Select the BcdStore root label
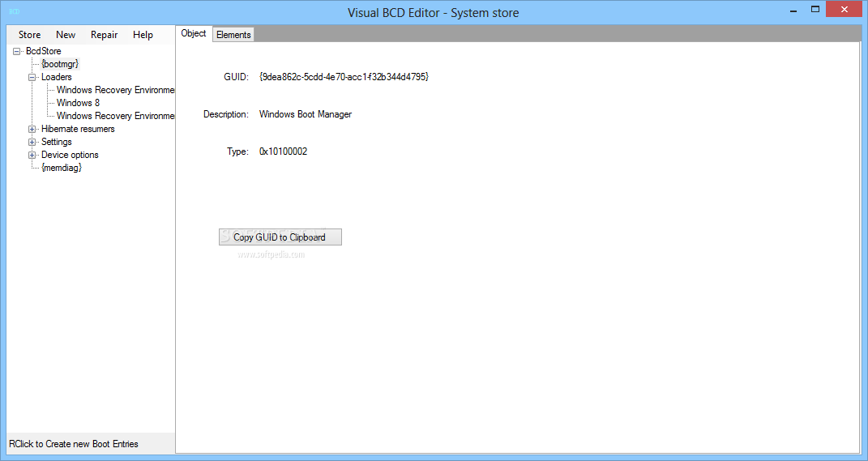Image resolution: width=868 pixels, height=461 pixels. [x=44, y=51]
